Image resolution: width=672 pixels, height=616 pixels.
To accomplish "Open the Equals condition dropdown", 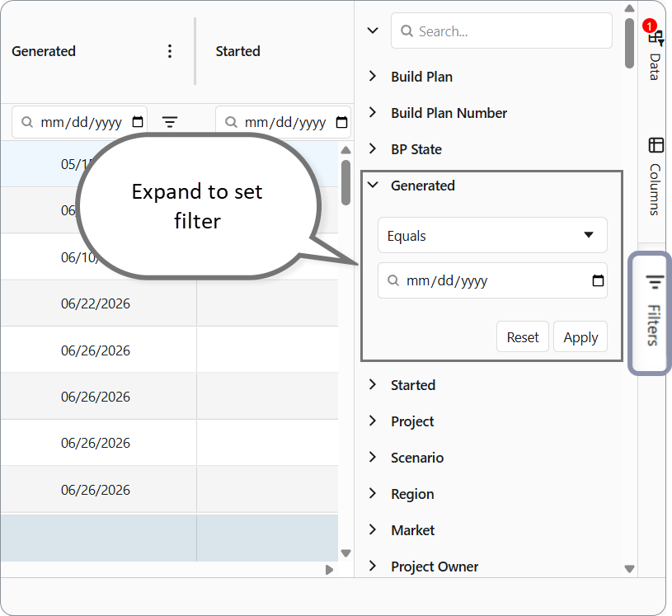I will coord(492,235).
